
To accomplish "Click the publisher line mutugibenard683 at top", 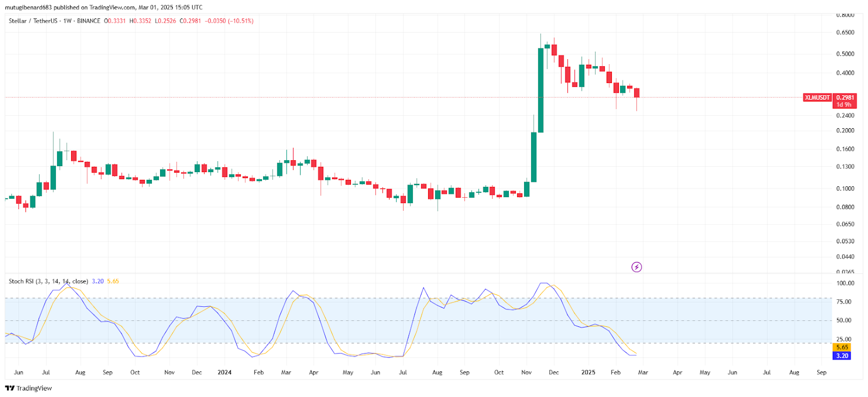I will pyautogui.click(x=104, y=7).
